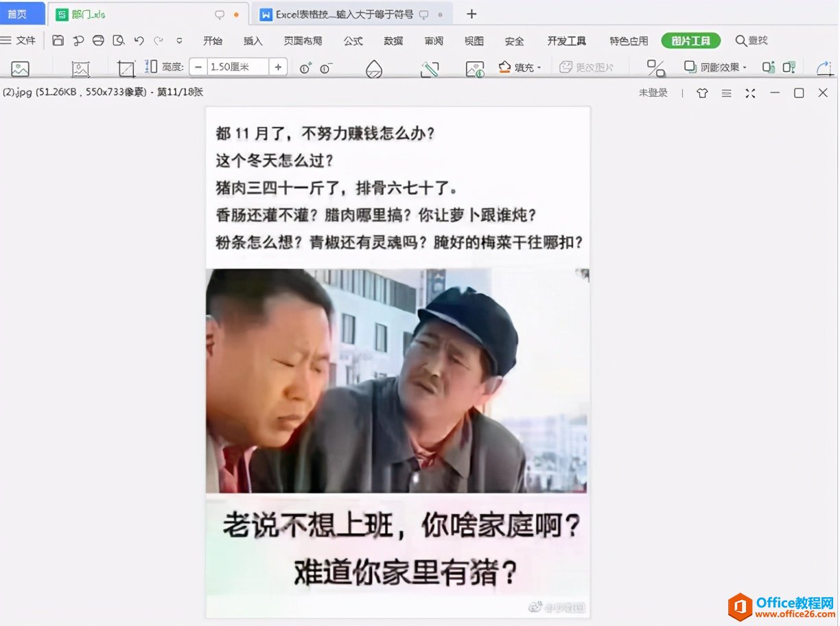Switch to the 插入 ribbon tab

click(x=253, y=40)
